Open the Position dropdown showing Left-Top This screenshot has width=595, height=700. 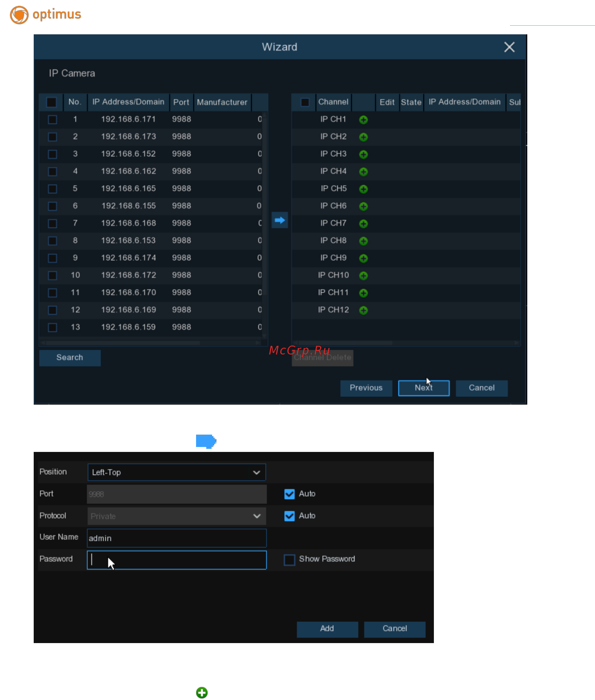click(176, 472)
